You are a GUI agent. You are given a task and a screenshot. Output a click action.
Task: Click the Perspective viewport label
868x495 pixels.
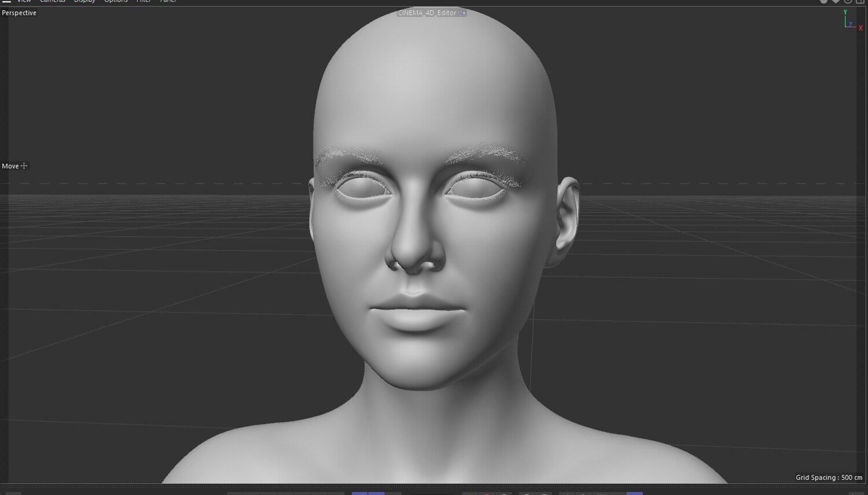19,13
